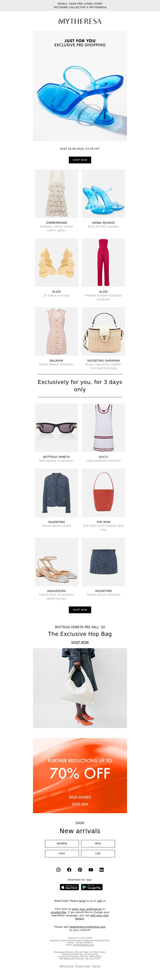Open the LinkedIn social icon
Screen dimensions: 160x980
click(x=101, y=870)
